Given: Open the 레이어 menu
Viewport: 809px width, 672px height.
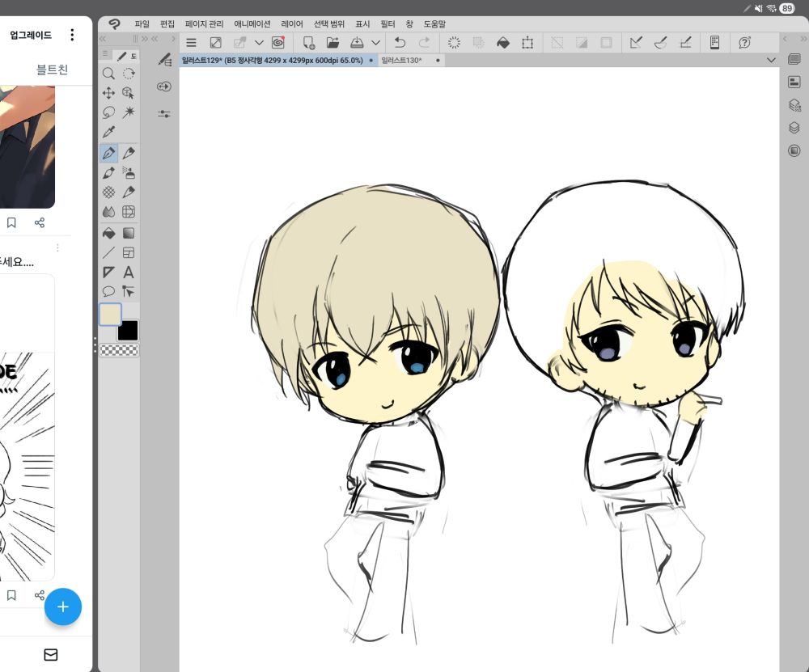Looking at the screenshot, I should (292, 24).
